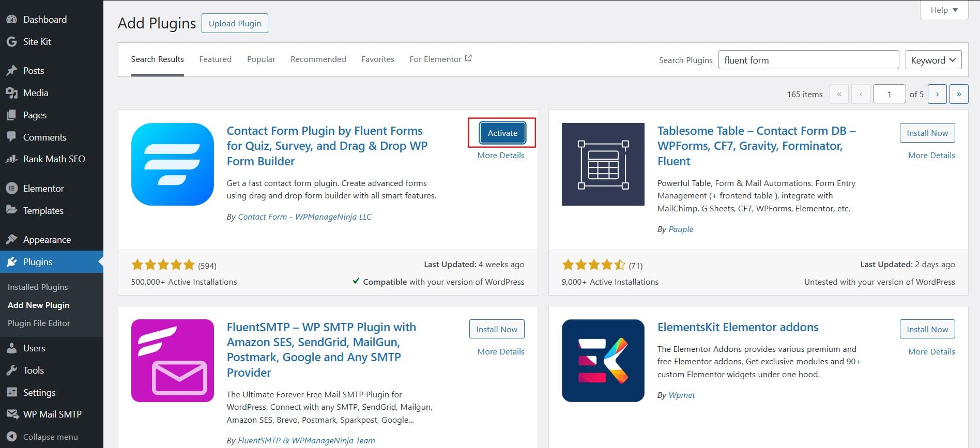Go to next results page arrow
The width and height of the screenshot is (980, 448).
[x=937, y=94]
